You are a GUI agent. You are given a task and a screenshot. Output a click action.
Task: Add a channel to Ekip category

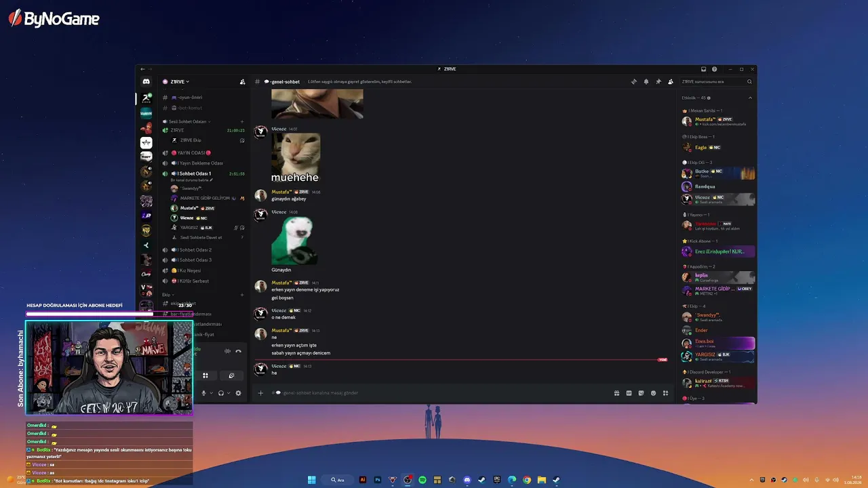242,295
